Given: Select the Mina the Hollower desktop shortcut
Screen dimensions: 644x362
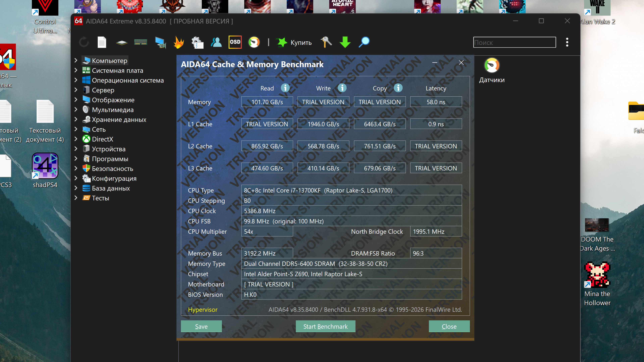Looking at the screenshot, I should click(597, 284).
